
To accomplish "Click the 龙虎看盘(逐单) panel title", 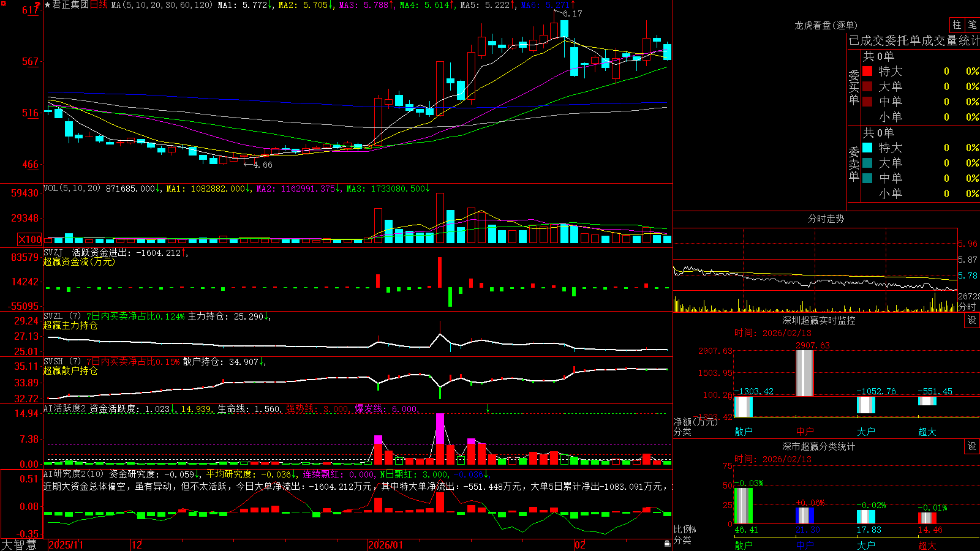I will click(x=826, y=25).
